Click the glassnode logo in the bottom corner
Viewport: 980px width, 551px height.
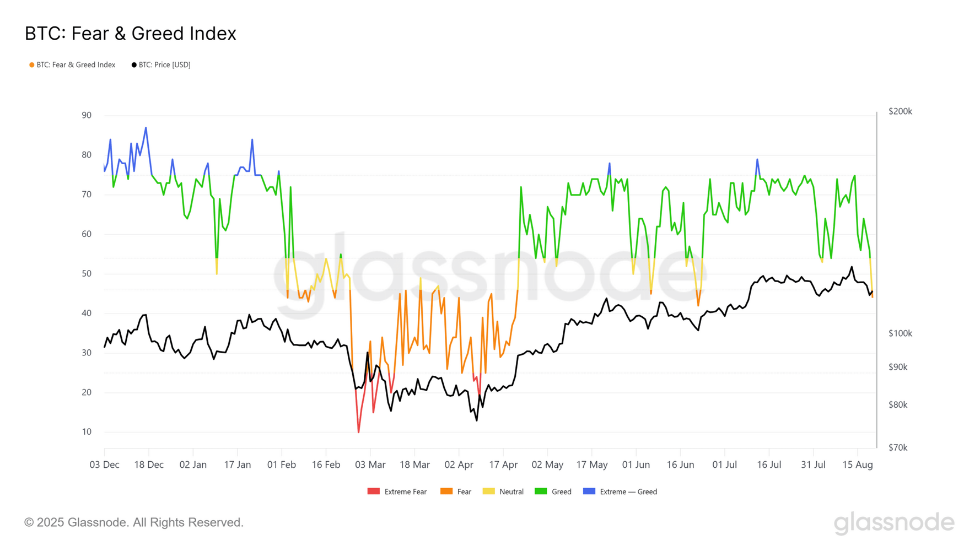(893, 522)
